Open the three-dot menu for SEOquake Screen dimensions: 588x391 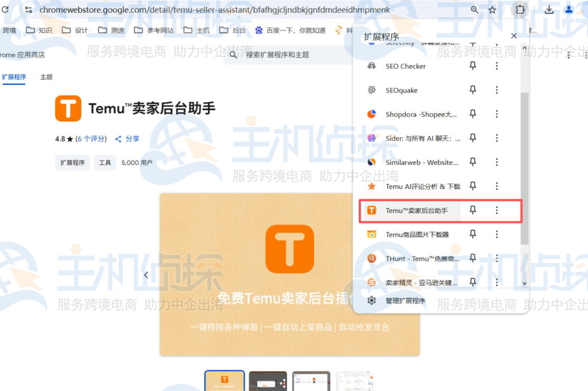click(496, 90)
